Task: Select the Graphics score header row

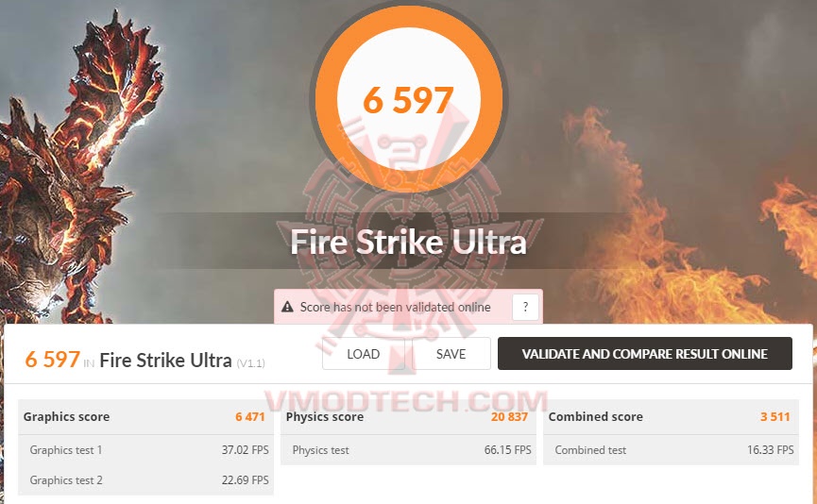Action: 145,416
